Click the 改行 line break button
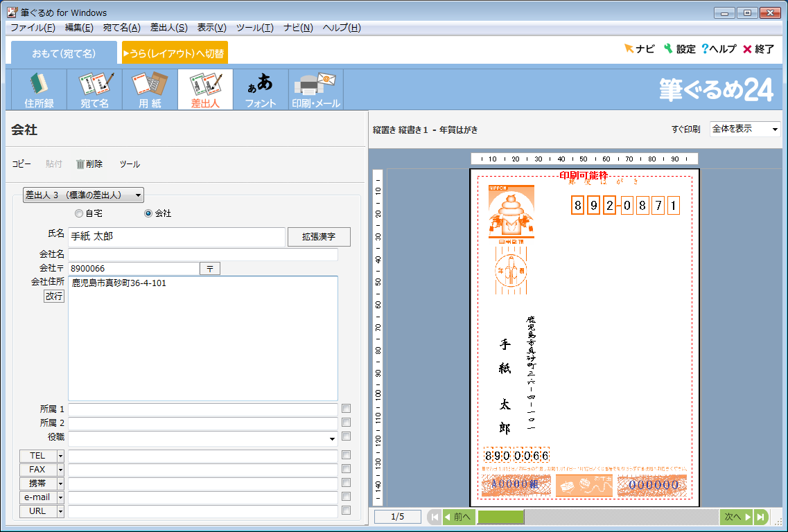The image size is (788, 532). coord(54,296)
